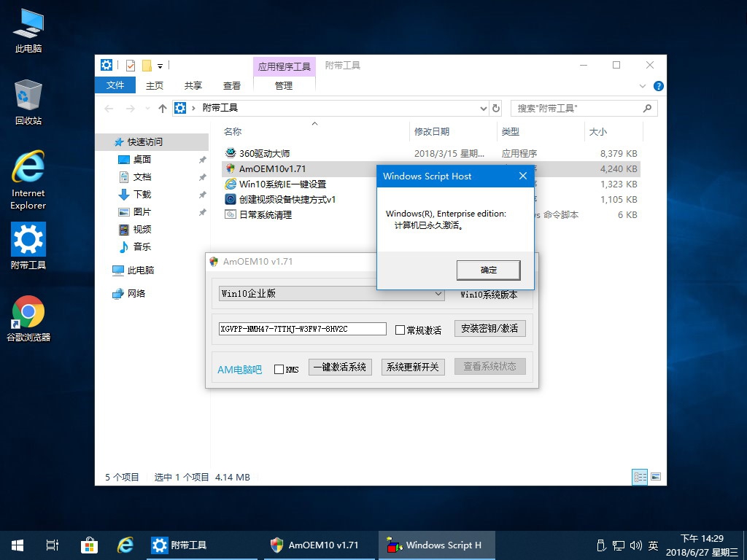This screenshot has height=560, width=747.
Task: Click the refresh button in address bar
Action: click(x=496, y=108)
